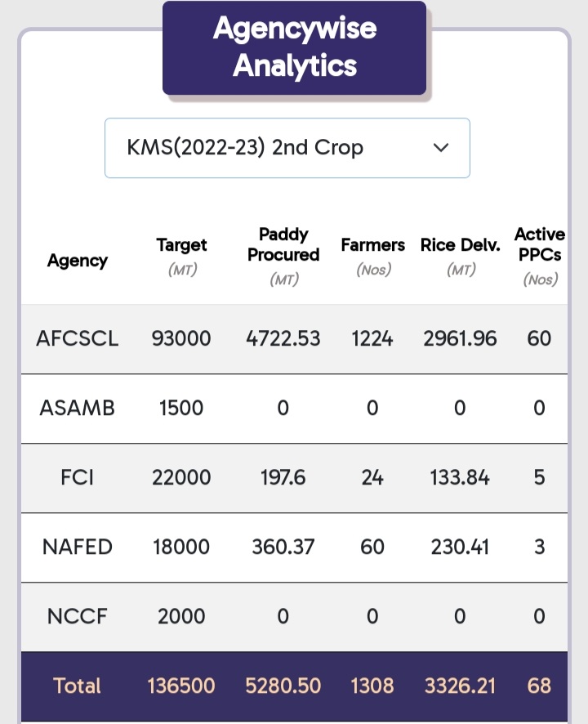The height and width of the screenshot is (724, 588).
Task: Click the total target value 136500
Action: tap(181, 686)
